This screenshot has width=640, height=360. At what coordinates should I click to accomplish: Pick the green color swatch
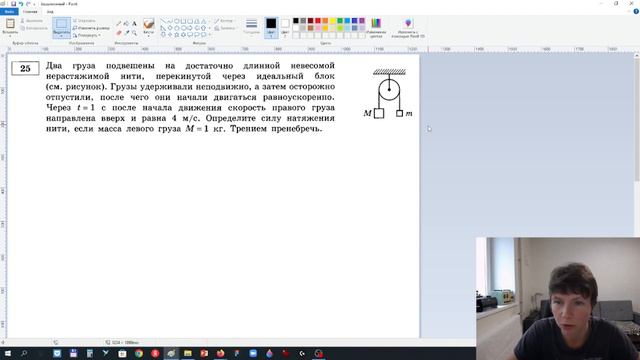pos(340,21)
